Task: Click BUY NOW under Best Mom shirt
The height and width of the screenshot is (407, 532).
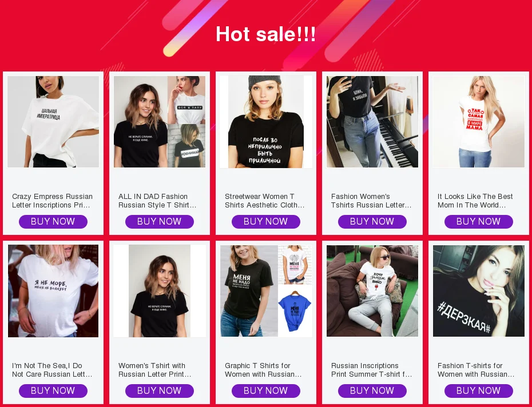Action: (479, 221)
